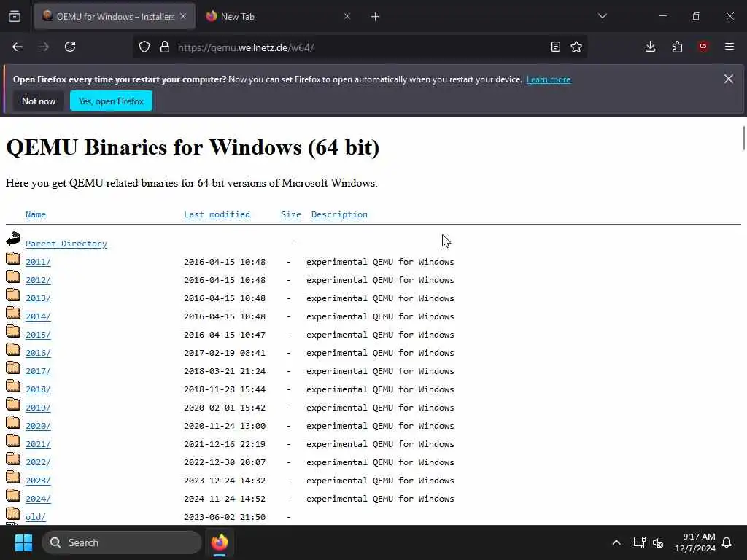747x560 pixels.
Task: Open the clock showing 9:17 AM
Action: [695, 542]
